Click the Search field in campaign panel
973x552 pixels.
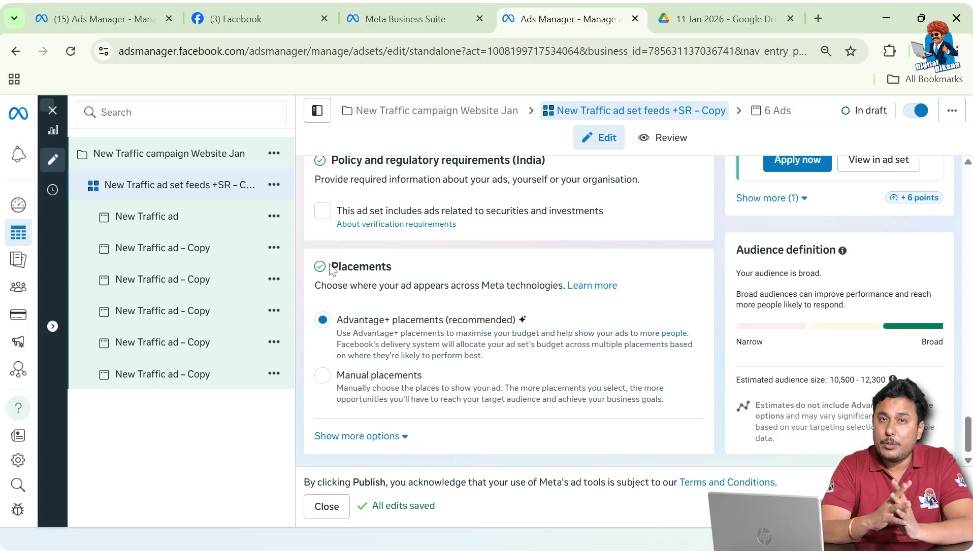182,112
